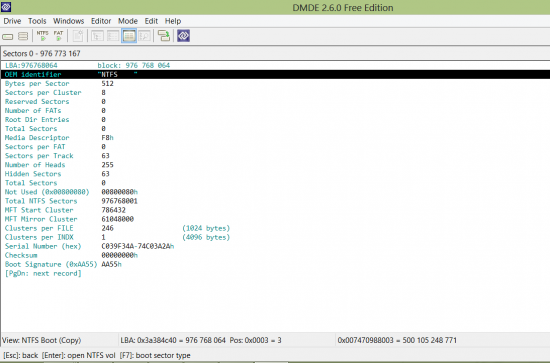The width and height of the screenshot is (550, 363).
Task: Click the 0x007470988003 offset status field
Action: click(x=397, y=340)
